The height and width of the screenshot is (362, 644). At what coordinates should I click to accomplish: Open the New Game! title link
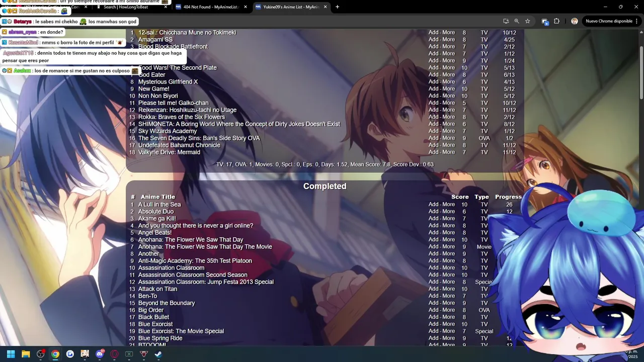pyautogui.click(x=154, y=89)
